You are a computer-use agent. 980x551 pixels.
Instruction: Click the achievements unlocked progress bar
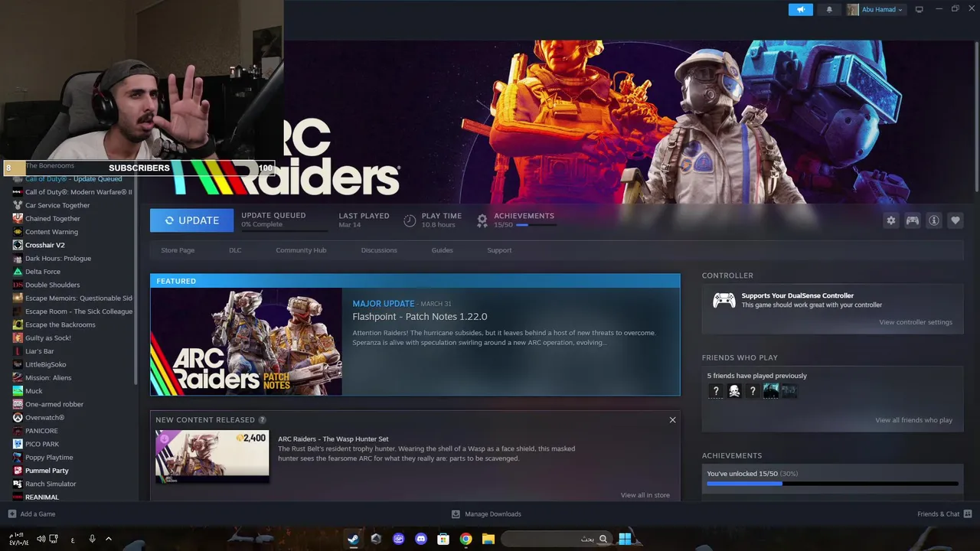click(x=832, y=484)
